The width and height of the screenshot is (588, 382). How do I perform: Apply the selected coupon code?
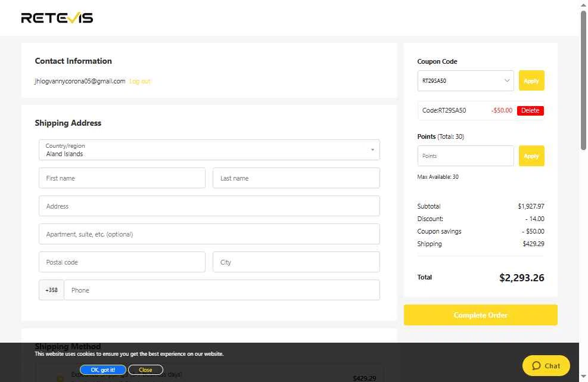[x=531, y=80]
